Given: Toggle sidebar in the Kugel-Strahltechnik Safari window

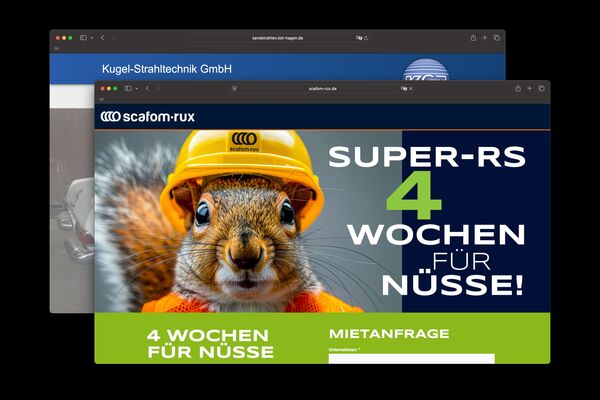Looking at the screenshot, I should click(83, 38).
